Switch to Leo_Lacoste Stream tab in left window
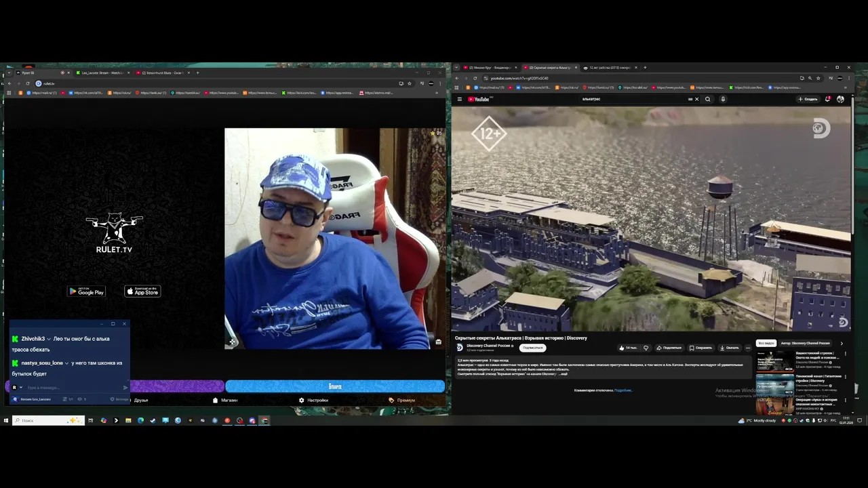Image resolution: width=868 pixels, height=488 pixels. click(102, 73)
